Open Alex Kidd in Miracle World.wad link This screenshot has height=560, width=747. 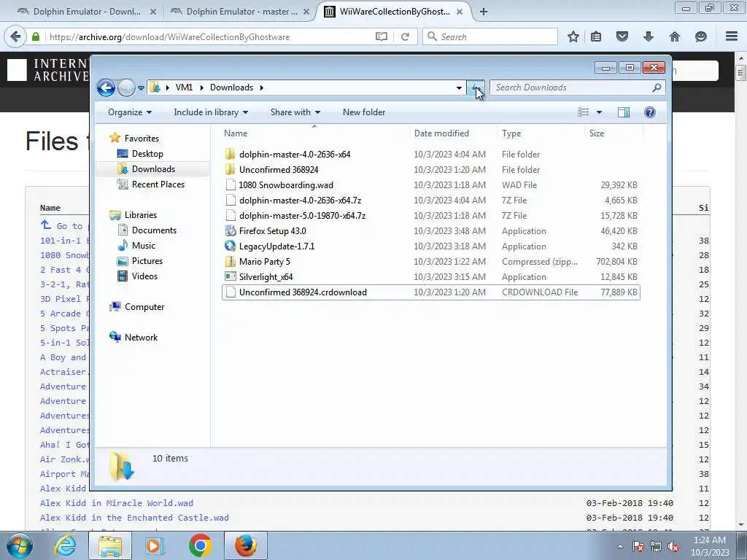click(x=116, y=503)
